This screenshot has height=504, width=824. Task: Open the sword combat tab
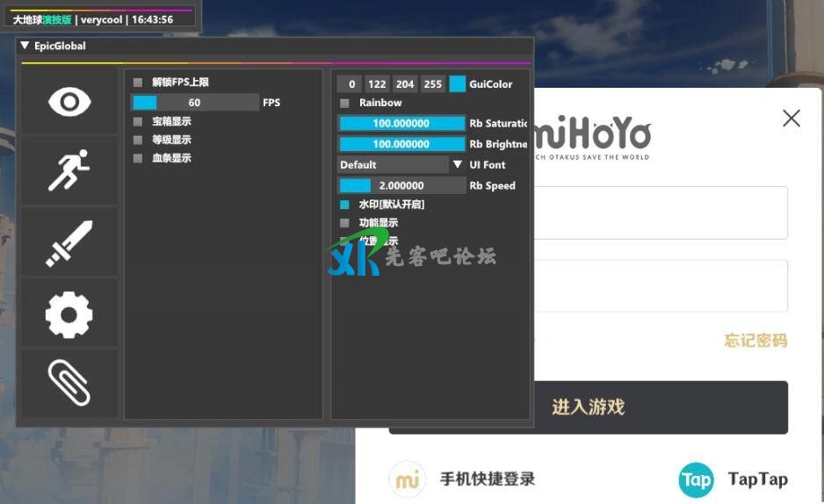coord(69,242)
